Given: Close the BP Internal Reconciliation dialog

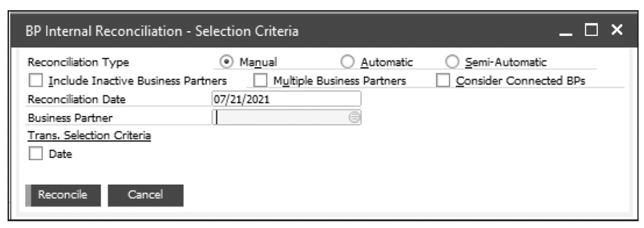Looking at the screenshot, I should coord(617,30).
